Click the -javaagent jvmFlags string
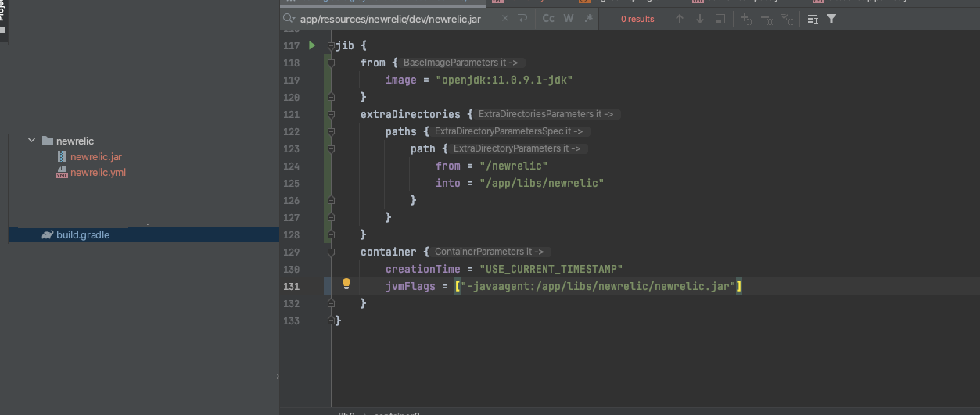980x415 pixels. click(598, 286)
